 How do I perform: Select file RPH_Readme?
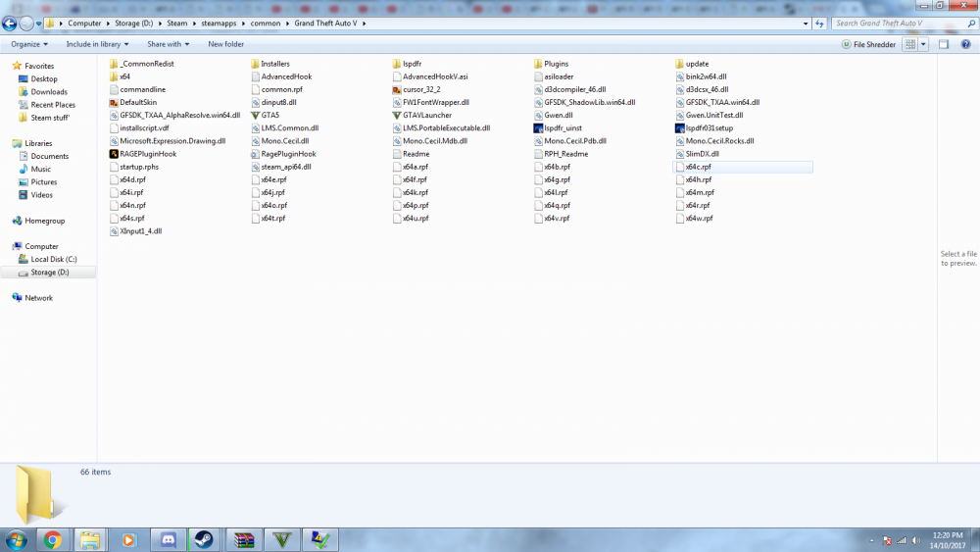click(x=561, y=154)
